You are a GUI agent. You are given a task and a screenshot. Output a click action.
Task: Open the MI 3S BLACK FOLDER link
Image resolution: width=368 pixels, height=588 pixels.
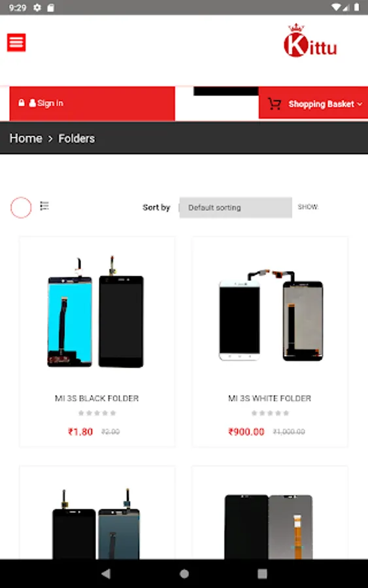tap(97, 399)
